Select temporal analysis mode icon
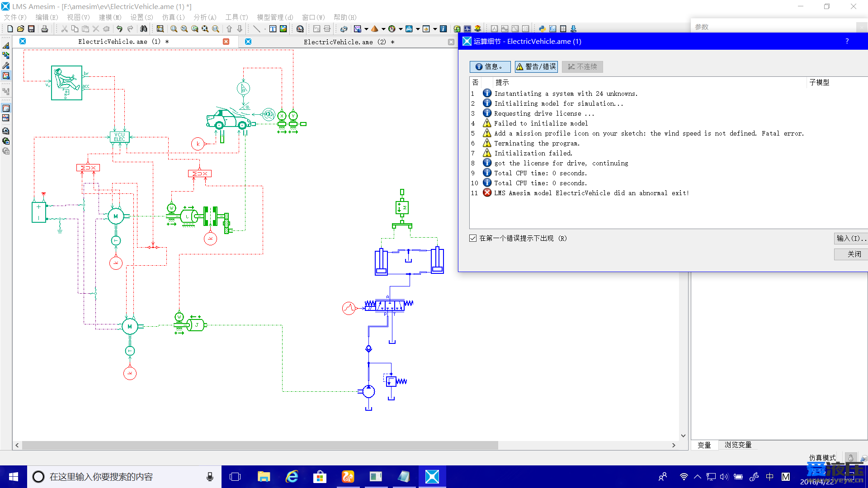 coord(6,108)
